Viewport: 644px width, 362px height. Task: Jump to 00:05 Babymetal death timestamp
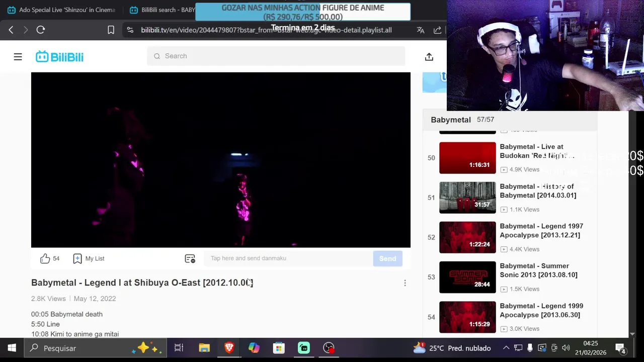coord(67,314)
